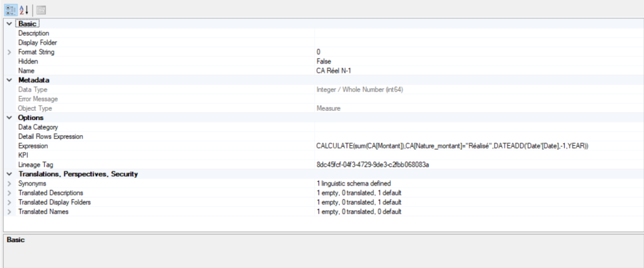Select the KPI property label
The image size is (644, 268).
pyautogui.click(x=23, y=155)
